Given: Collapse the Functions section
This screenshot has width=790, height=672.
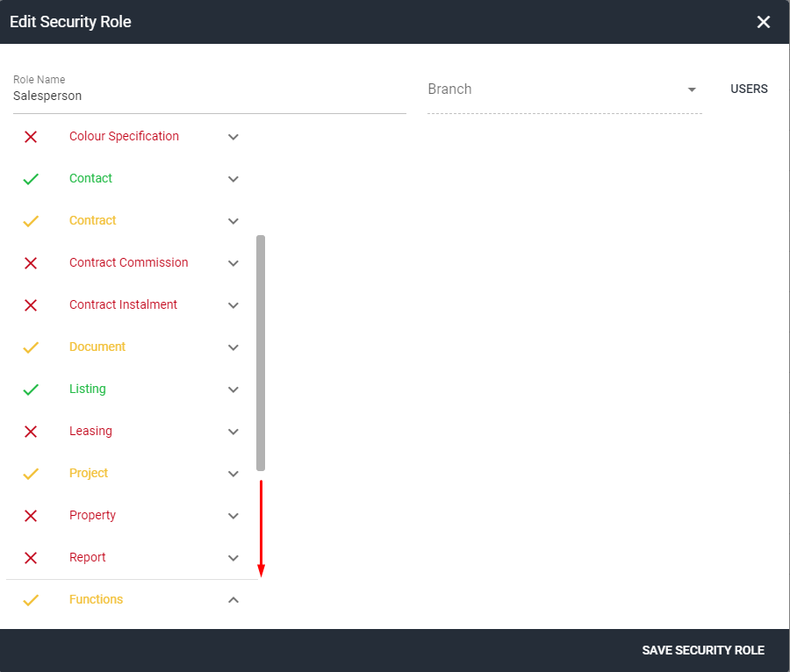Looking at the screenshot, I should click(233, 600).
